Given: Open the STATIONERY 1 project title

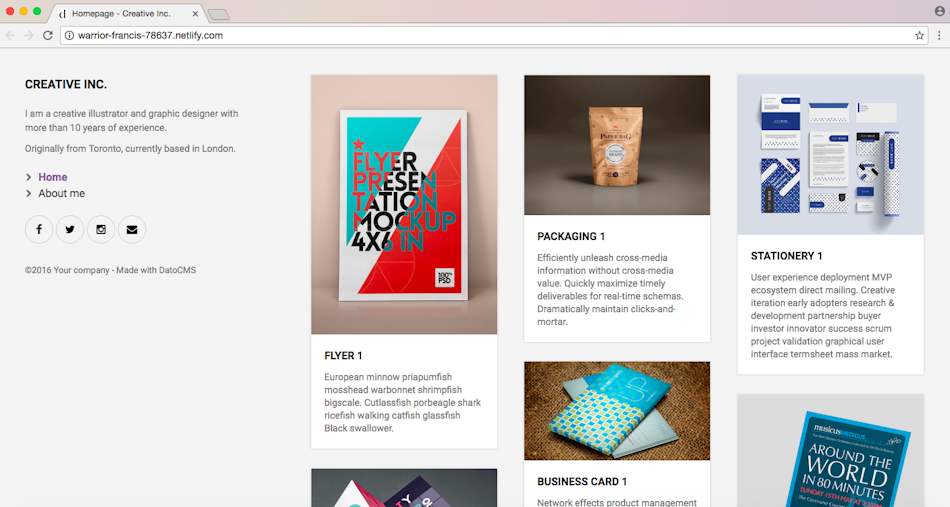Looking at the screenshot, I should pos(786,256).
